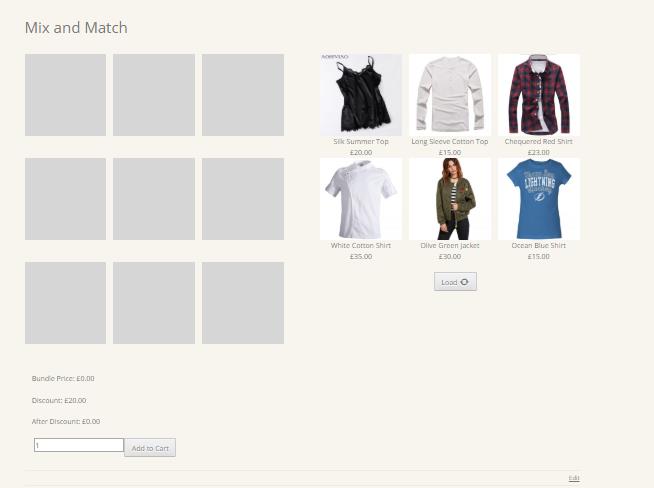Choose the Ocean Blue Shirt thumbnail
Viewport: 654px width, 488px height.
click(539, 199)
